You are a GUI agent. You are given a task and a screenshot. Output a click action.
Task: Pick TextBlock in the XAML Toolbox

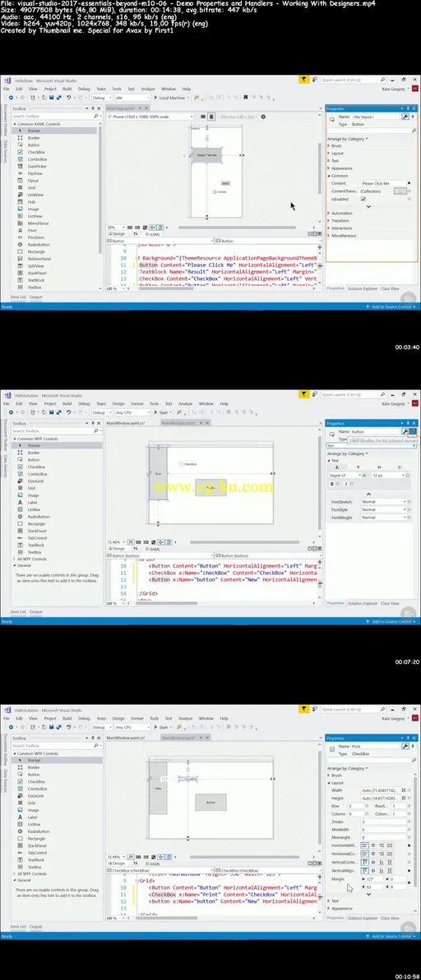click(x=35, y=280)
